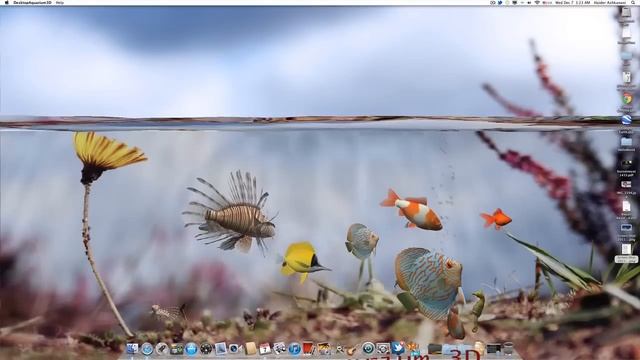Open System Preferences from the Dock
Viewport: 640px width, 360px height.
pyautogui.click(x=383, y=348)
